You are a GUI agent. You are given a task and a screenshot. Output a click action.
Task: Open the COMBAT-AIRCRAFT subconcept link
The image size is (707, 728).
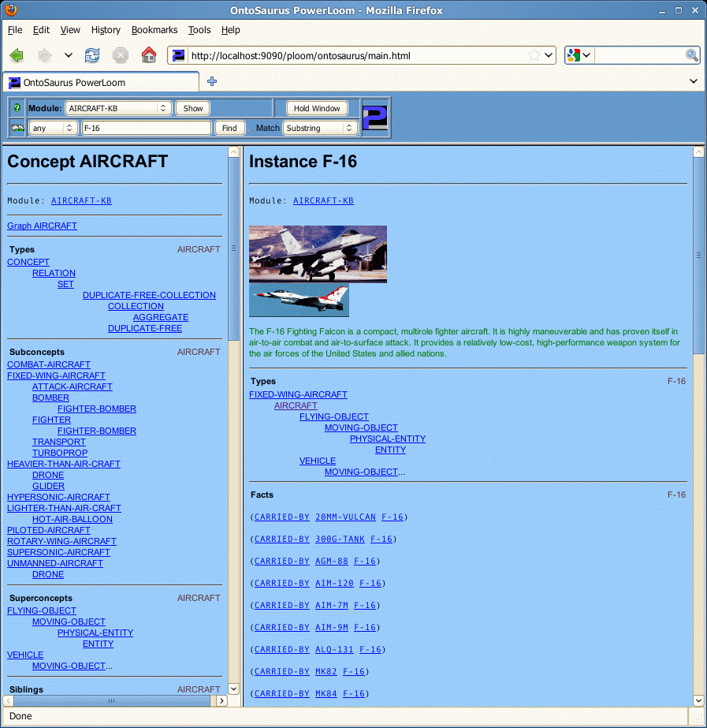coord(49,364)
